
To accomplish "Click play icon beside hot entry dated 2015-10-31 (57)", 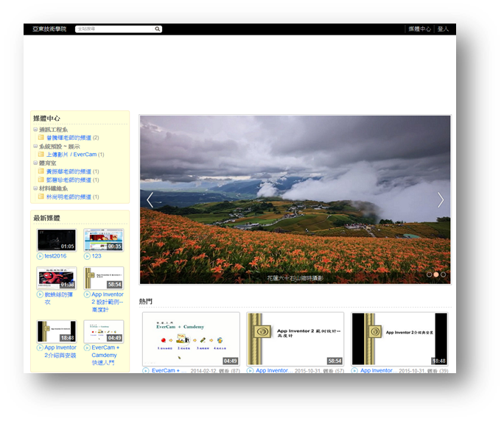I will (250, 370).
